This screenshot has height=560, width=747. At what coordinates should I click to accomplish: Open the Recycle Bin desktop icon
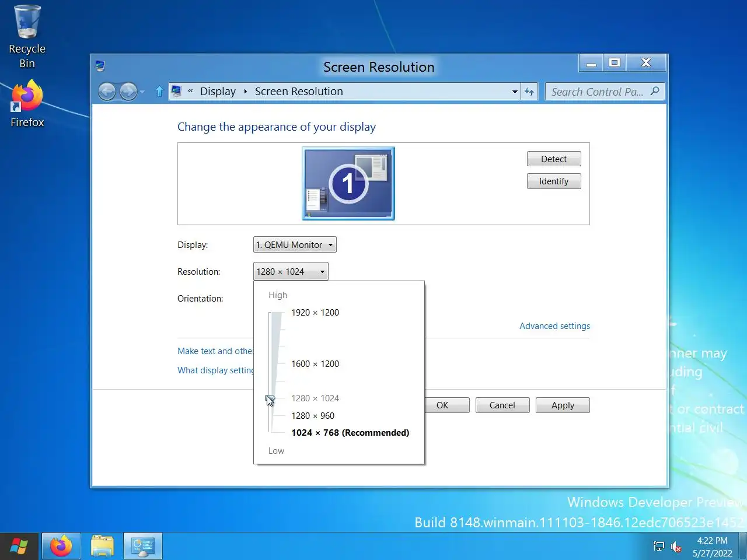coord(27,36)
